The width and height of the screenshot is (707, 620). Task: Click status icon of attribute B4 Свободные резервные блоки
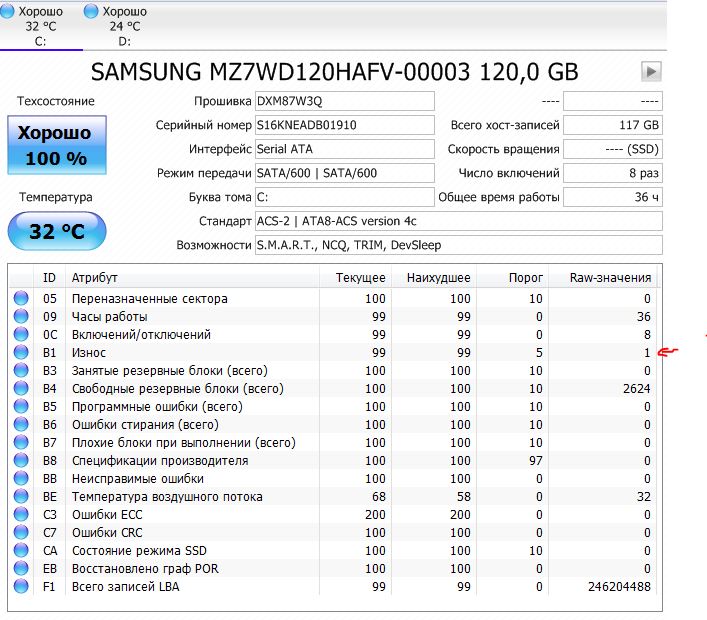(x=21, y=388)
